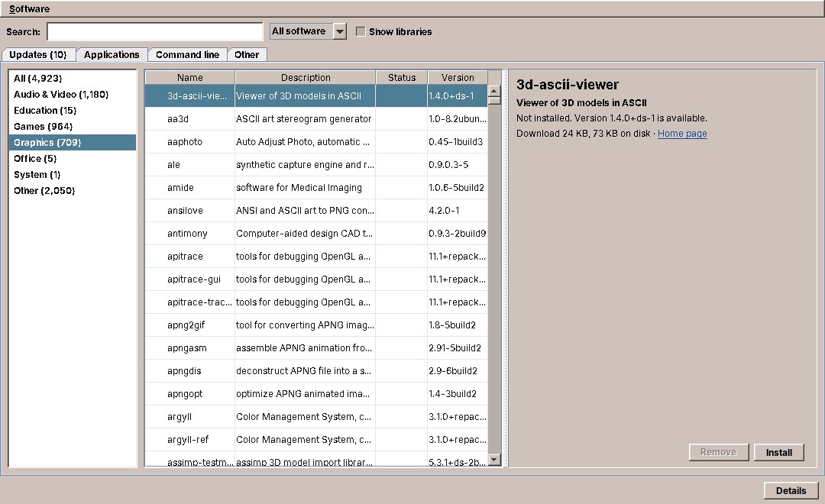Click the package list scroll down arrow
The image size is (825, 504).
494,460
